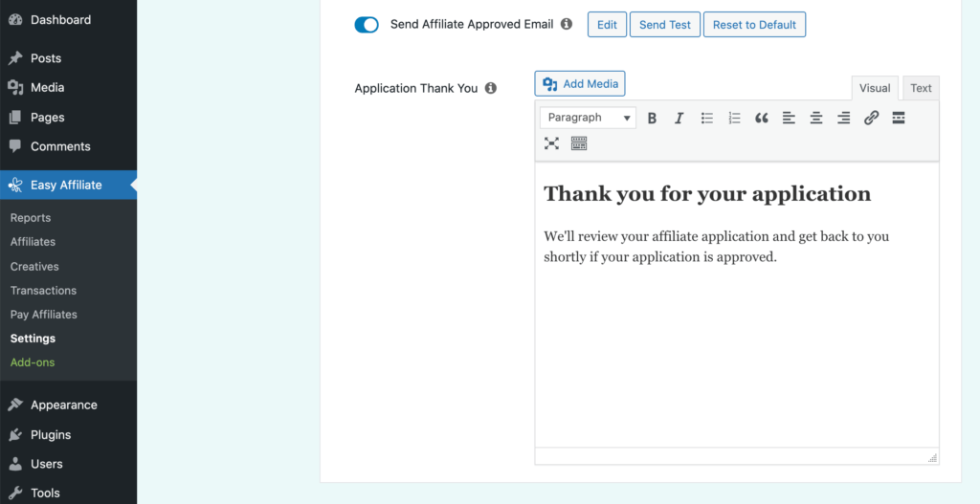Open Pages in the sidebar
This screenshot has width=980, height=504.
69,118
